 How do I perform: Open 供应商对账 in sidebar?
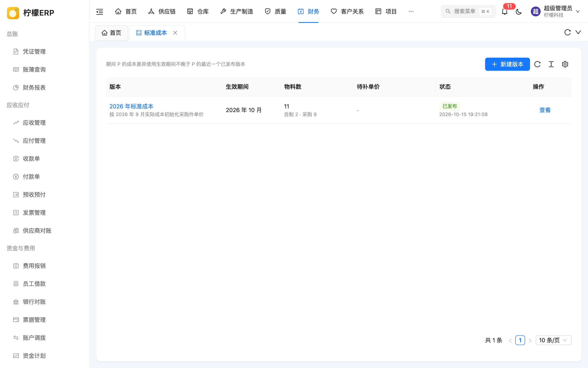point(37,231)
